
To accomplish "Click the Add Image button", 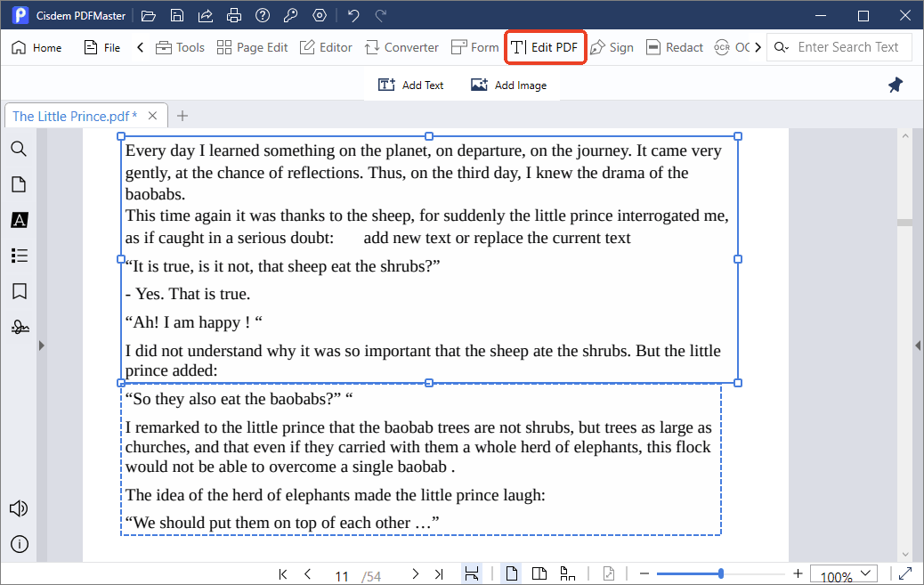I will point(508,85).
